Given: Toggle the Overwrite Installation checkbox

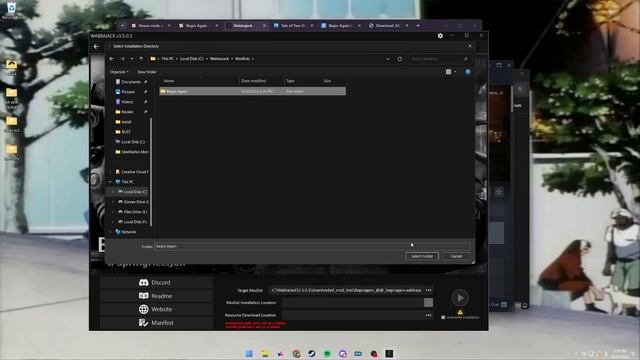Looking at the screenshot, I should [443, 317].
